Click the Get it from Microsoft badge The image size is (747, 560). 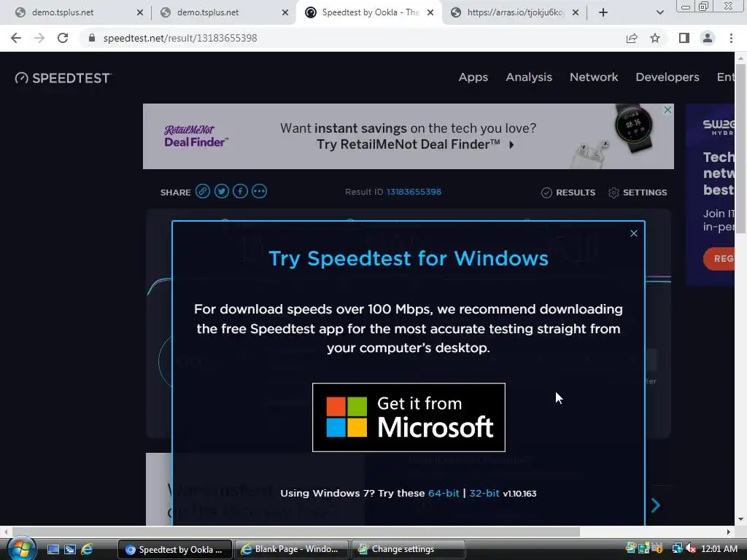(x=409, y=417)
